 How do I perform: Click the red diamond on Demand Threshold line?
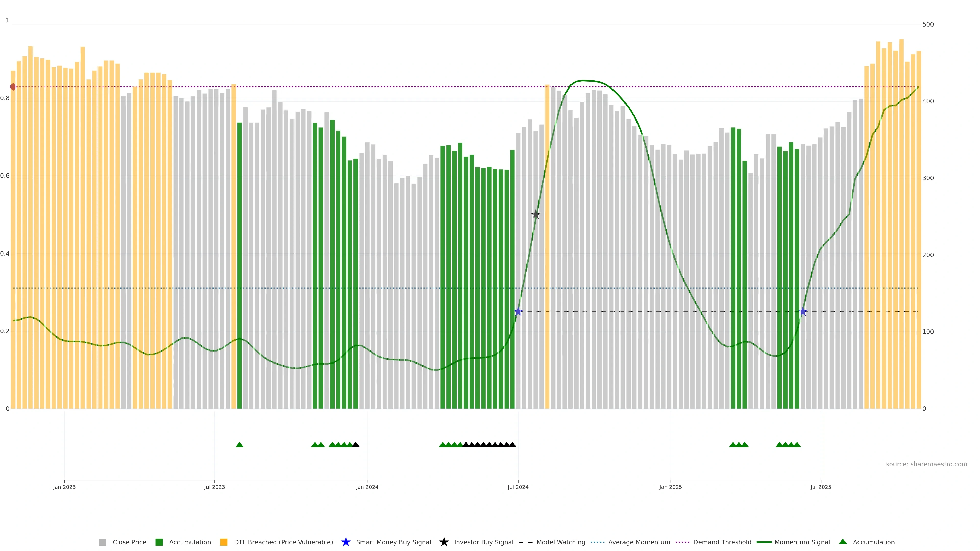(13, 87)
